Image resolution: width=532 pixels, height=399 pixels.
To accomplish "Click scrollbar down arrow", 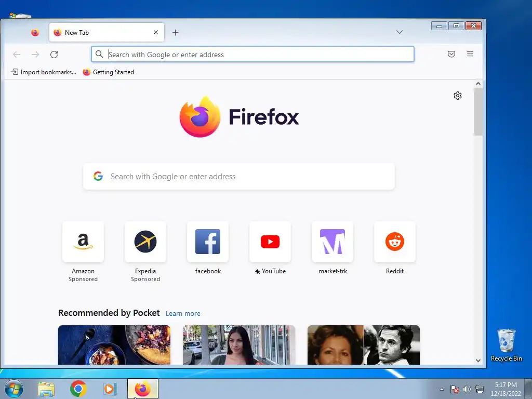I will pos(478,361).
